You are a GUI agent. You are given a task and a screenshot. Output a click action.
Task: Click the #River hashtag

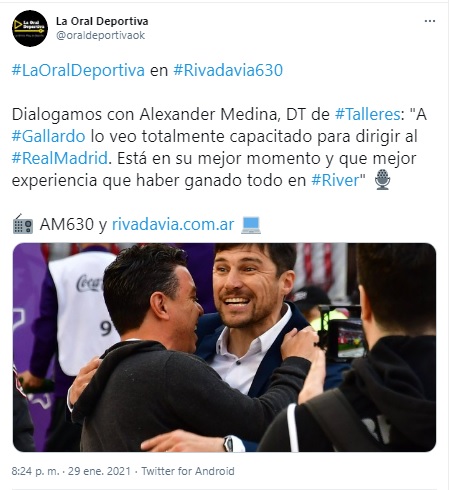point(335,180)
